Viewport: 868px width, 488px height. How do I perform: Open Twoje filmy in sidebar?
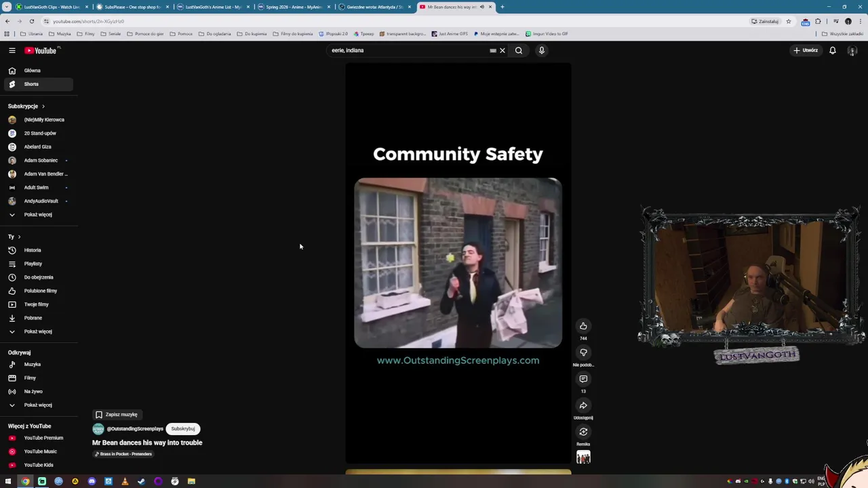coord(39,304)
